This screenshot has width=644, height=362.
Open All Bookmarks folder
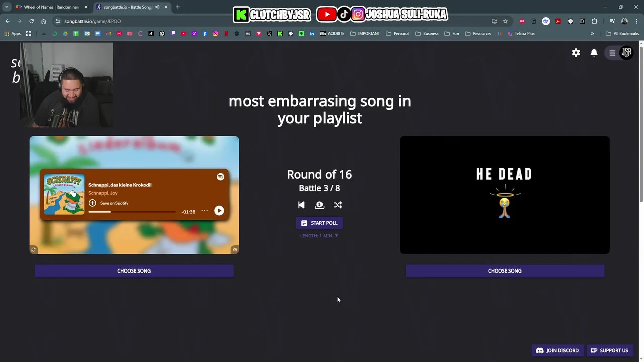[622, 34]
